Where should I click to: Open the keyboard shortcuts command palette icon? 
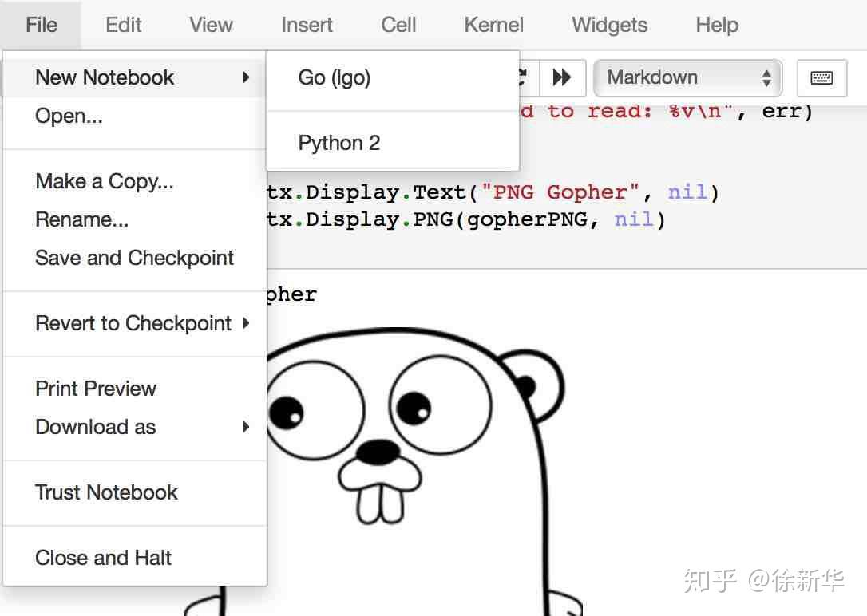coord(821,78)
